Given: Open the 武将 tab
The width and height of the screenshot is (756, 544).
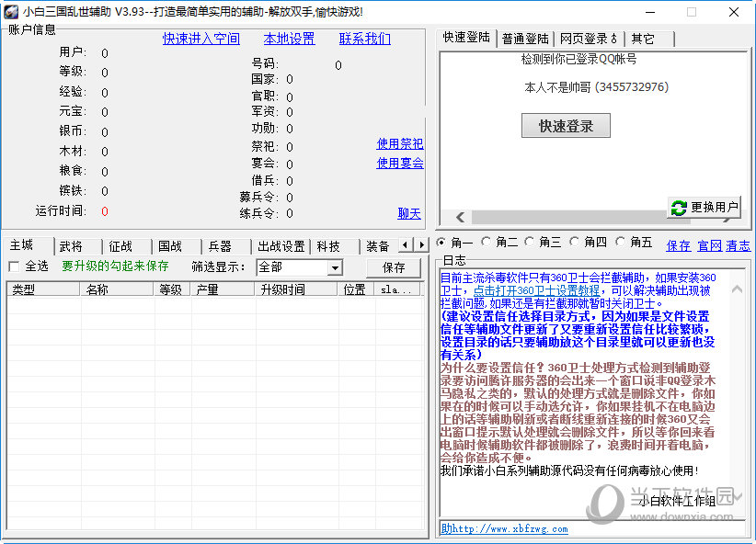Looking at the screenshot, I should (x=78, y=246).
